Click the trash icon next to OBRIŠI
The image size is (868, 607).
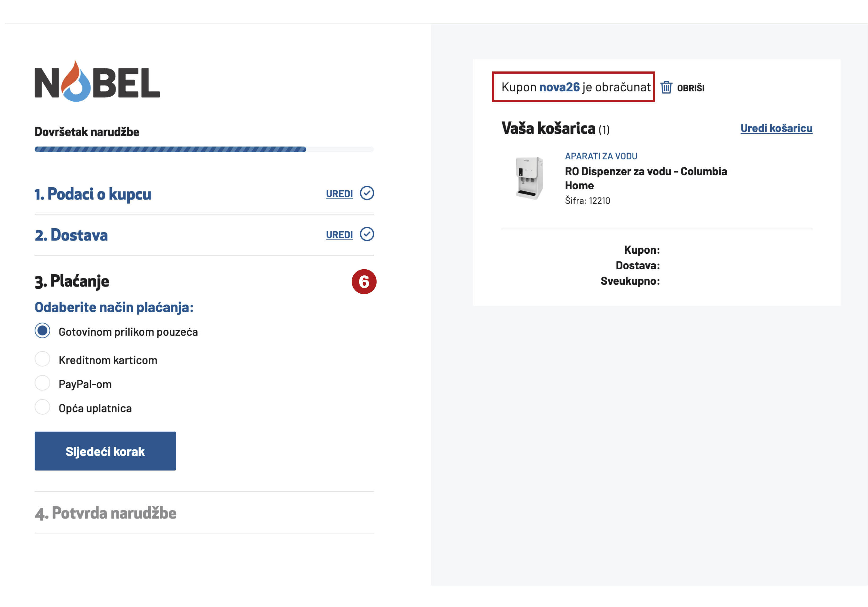[x=666, y=87]
